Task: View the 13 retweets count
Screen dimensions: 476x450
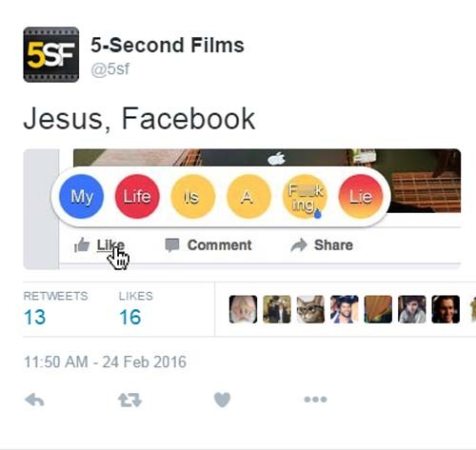Action: [34, 317]
